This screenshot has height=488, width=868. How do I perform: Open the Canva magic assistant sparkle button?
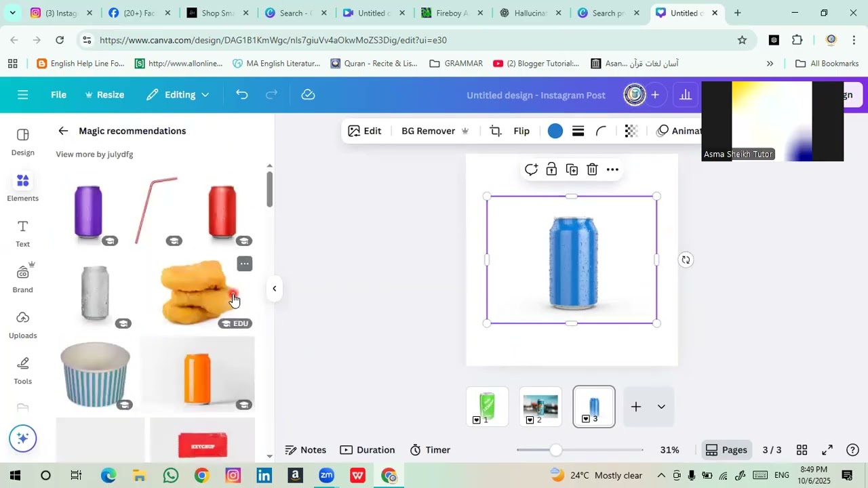[x=22, y=439]
